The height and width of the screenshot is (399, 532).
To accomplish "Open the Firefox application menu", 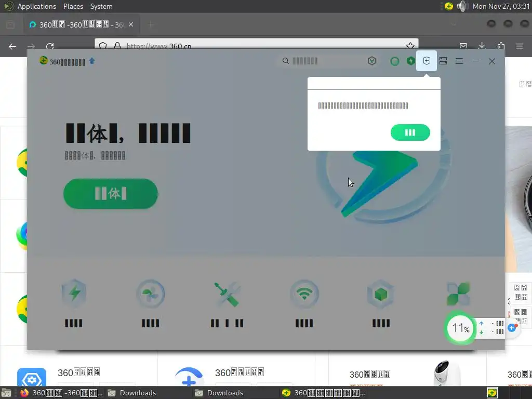I will 520,46.
